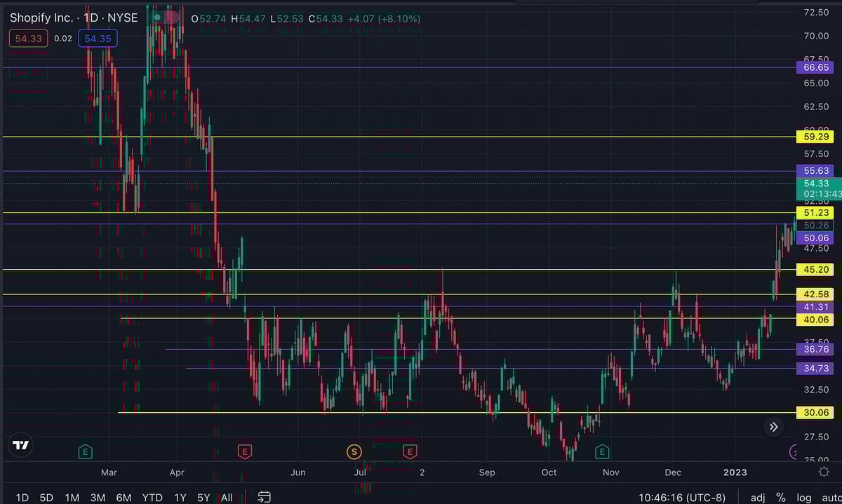842x504 pixels.
Task: Click the 54.35 buy price button
Action: pyautogui.click(x=98, y=39)
